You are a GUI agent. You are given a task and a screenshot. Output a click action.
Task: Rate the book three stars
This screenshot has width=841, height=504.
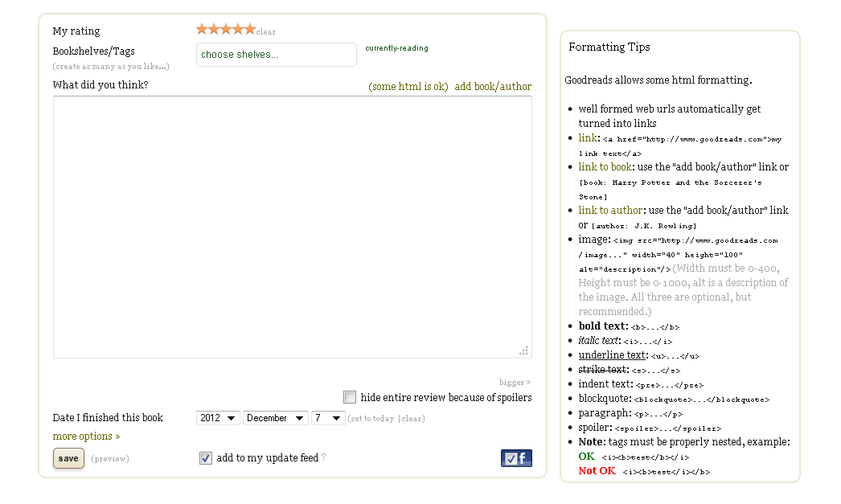pos(226,29)
